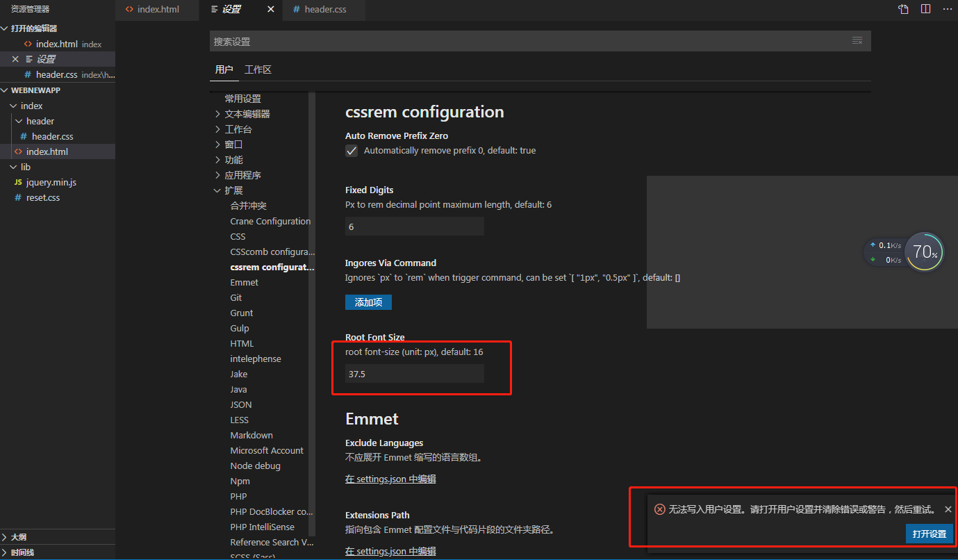The height and width of the screenshot is (560, 958).
Task: Expand 工作台 settings group
Action: 217,129
